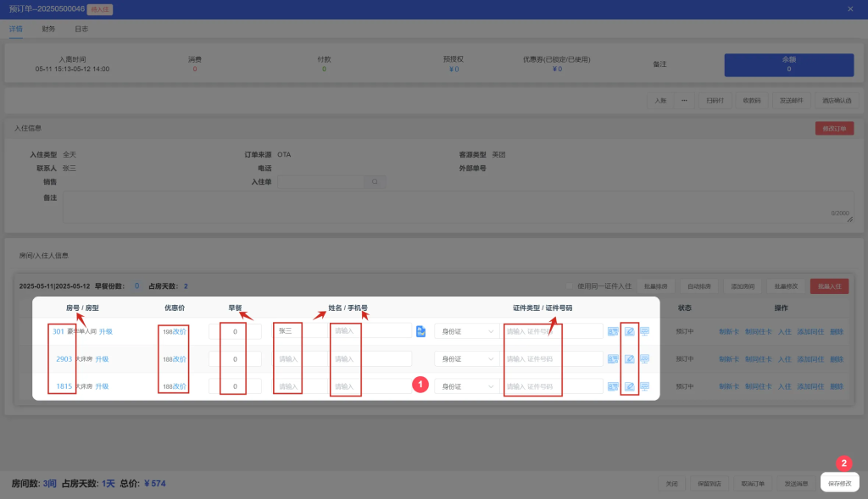The width and height of the screenshot is (868, 499).
Task: Toggle the 使用同一证件入住 checkbox
Action: point(570,286)
